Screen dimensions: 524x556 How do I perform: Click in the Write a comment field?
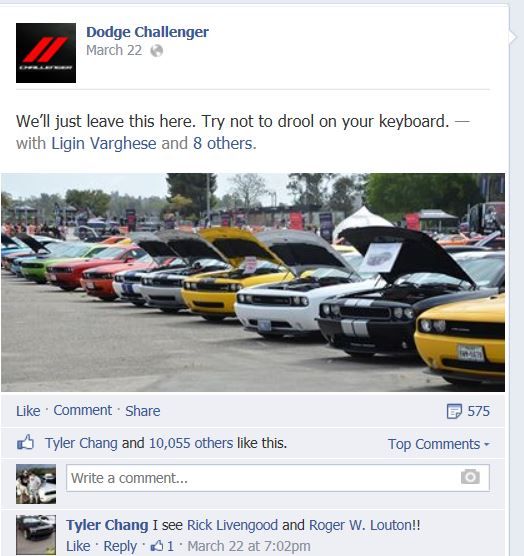278,478
